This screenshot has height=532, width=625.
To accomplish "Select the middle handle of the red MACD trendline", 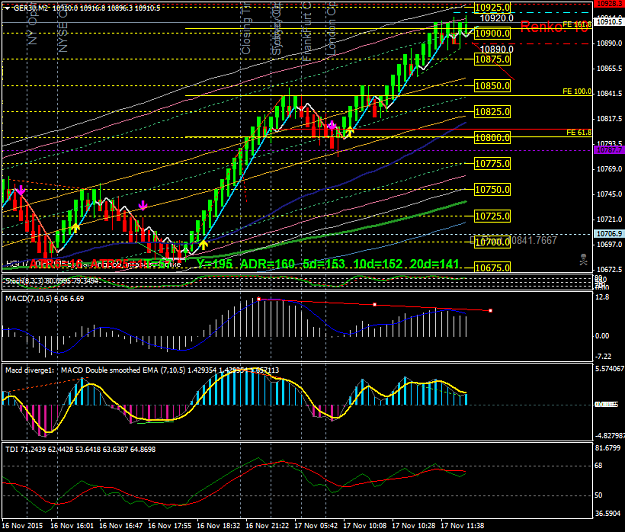I will tap(374, 304).
